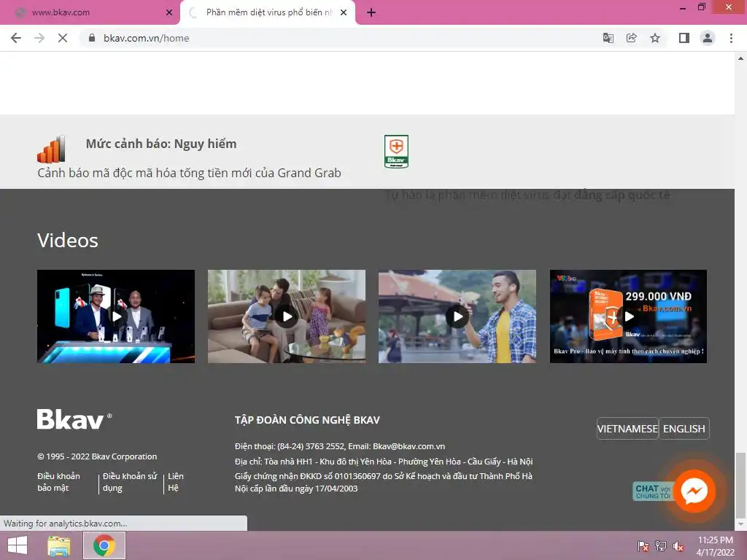Play the man in plaid shirt video
This screenshot has height=560, width=747.
457,316
